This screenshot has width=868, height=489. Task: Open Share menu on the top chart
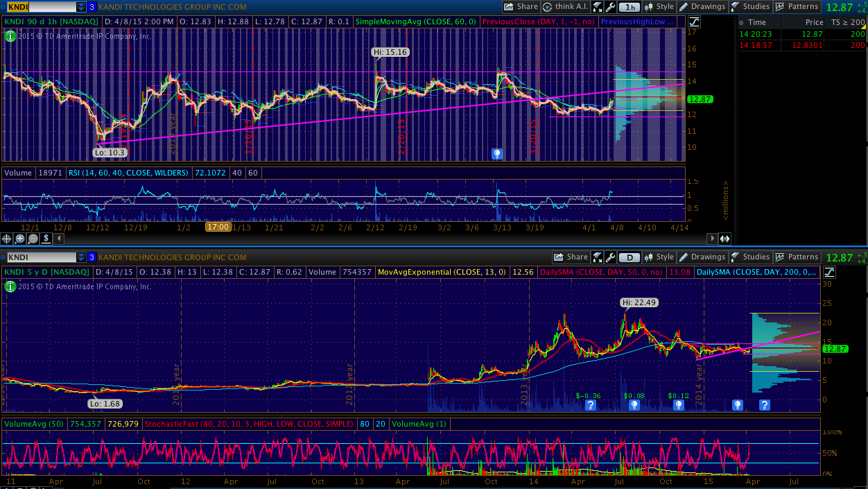[x=521, y=7]
